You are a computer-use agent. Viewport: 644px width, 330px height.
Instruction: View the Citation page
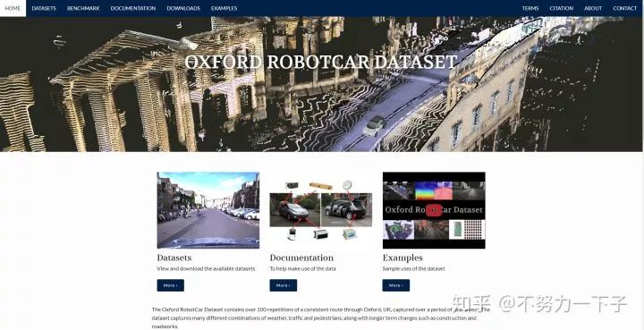pyautogui.click(x=562, y=8)
